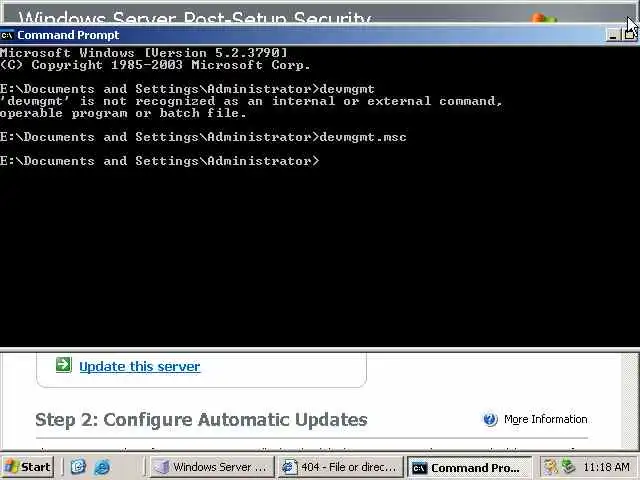
Task: Click the Step 2: Configure Automatic Updates heading
Action: 201,420
